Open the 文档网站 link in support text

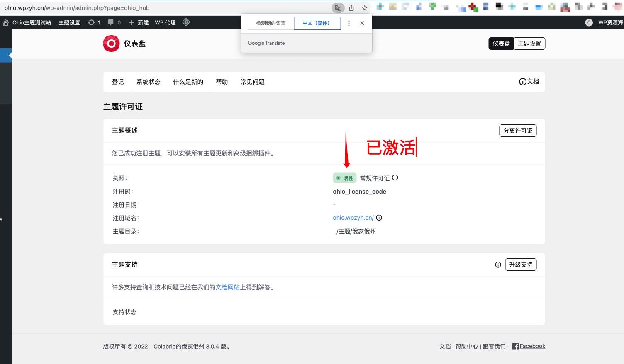pyautogui.click(x=228, y=287)
